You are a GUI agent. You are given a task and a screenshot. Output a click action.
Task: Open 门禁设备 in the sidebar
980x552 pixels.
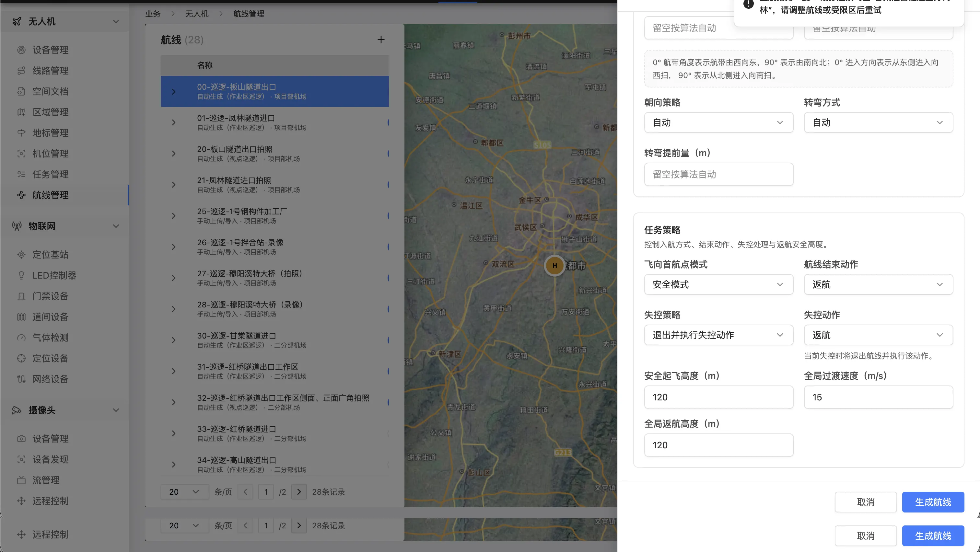(50, 296)
